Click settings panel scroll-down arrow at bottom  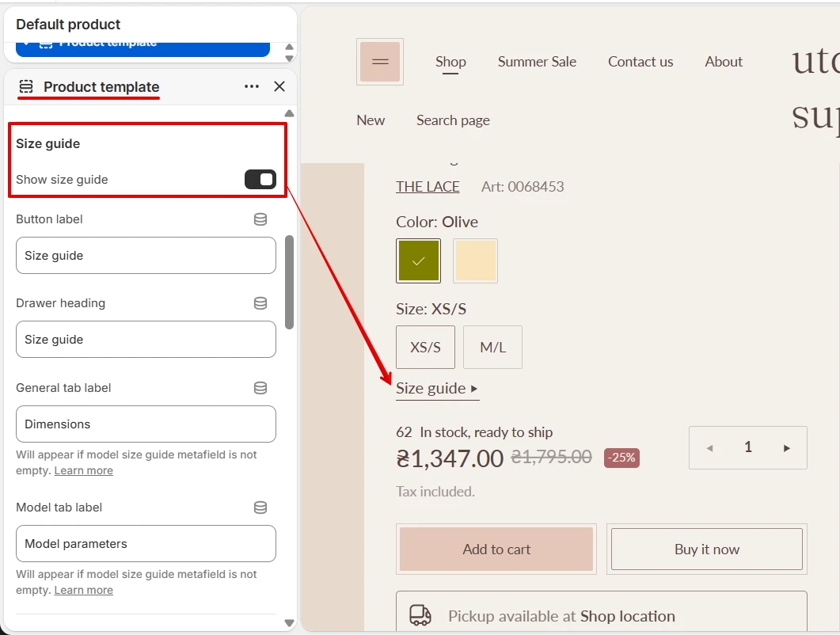pos(289,622)
